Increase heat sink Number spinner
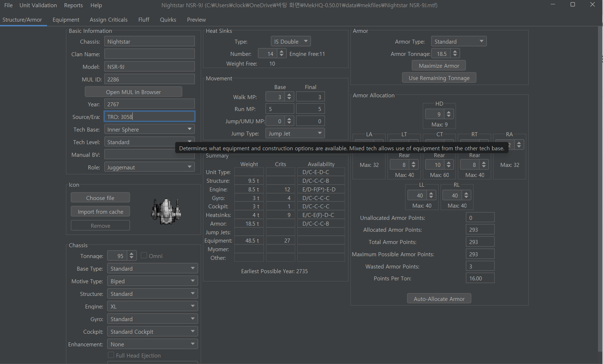The image size is (603, 364). (281, 52)
